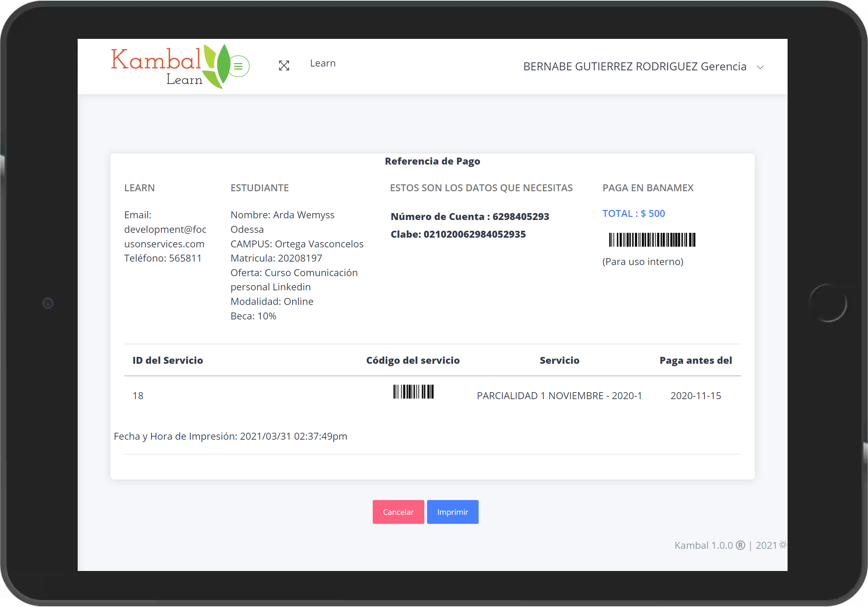This screenshot has width=868, height=607.
Task: Click the Kambal 1.0.0 footer text
Action: (x=704, y=545)
